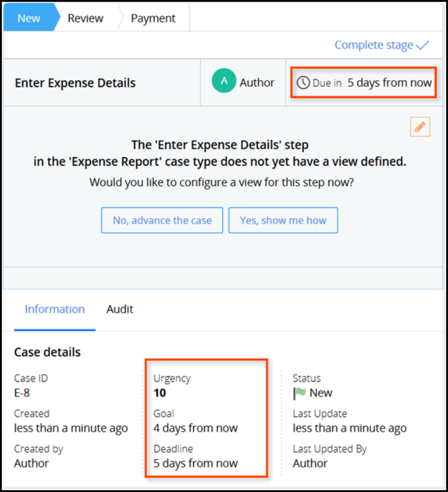Select the New stage chevron

tap(29, 18)
